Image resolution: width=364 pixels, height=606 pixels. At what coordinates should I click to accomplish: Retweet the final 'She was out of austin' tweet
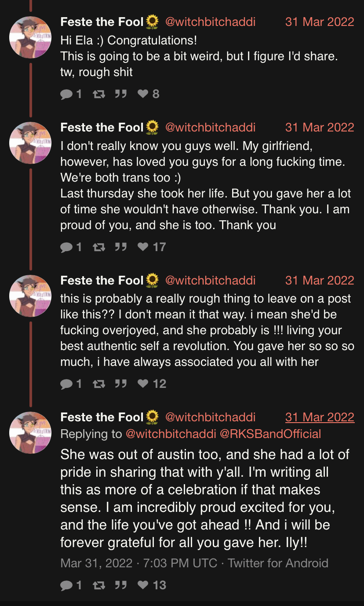[98, 585]
